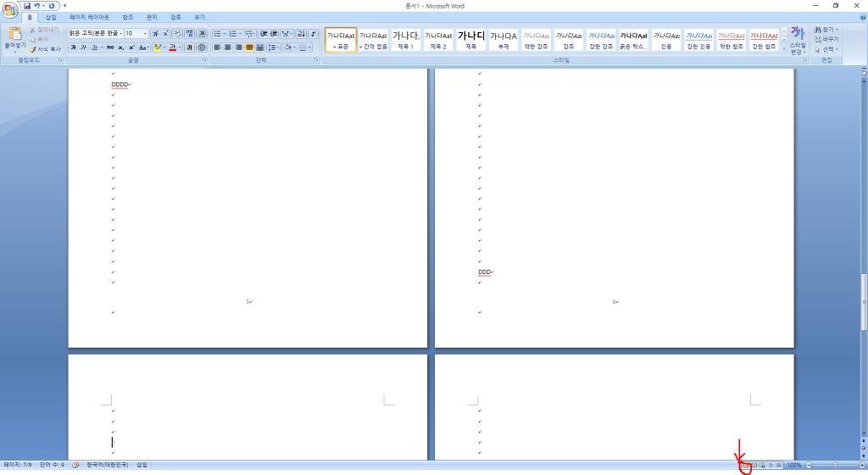Click the Office button logo
The image size is (868, 475).
(x=10, y=9)
